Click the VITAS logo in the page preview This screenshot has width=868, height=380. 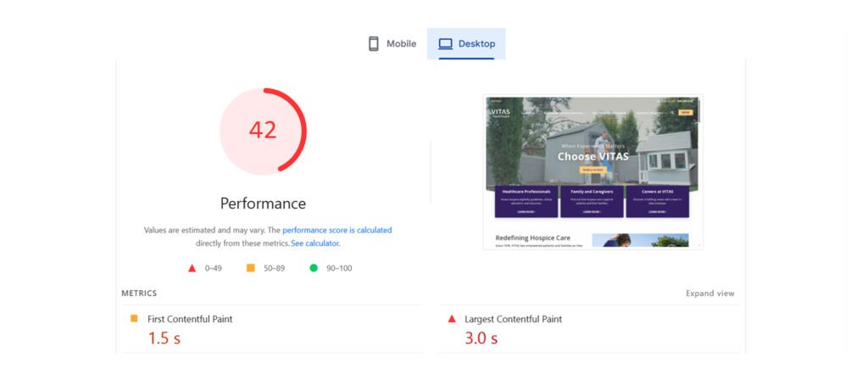502,113
